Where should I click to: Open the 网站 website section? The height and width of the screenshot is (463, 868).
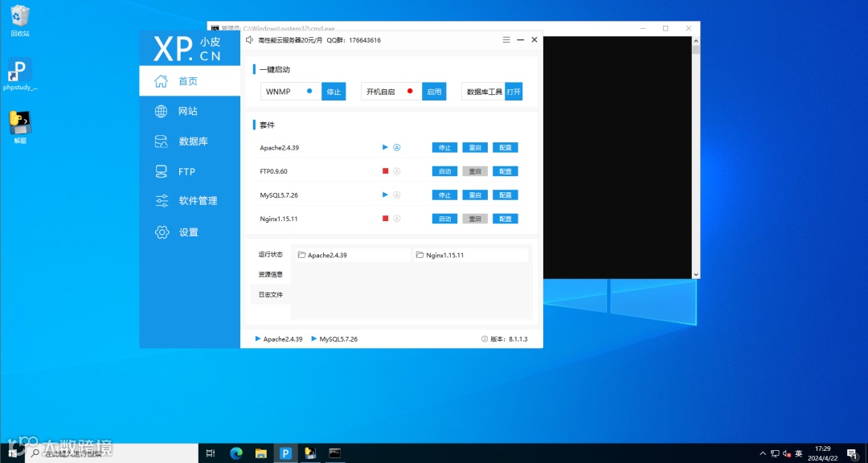tap(190, 111)
